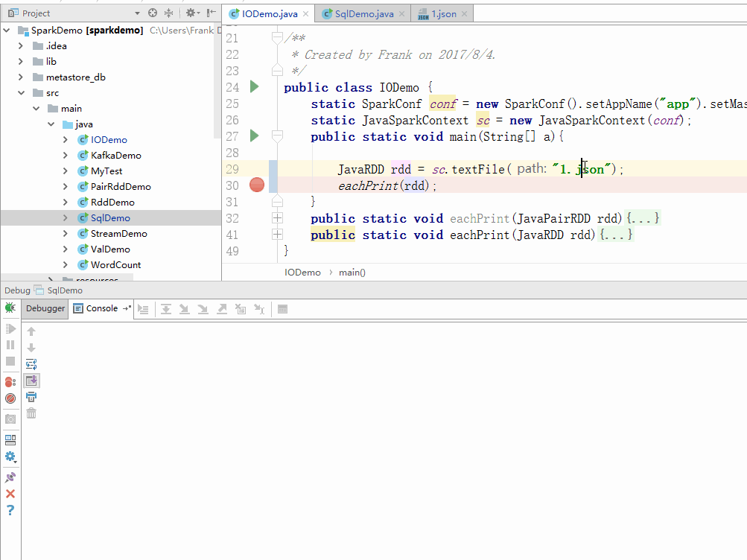Viewport: 747px width, 560px height.
Task: Pause the debugged program
Action: 10,345
